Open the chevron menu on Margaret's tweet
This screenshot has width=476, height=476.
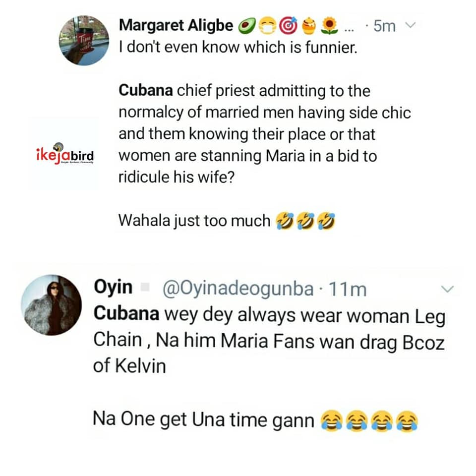point(410,25)
